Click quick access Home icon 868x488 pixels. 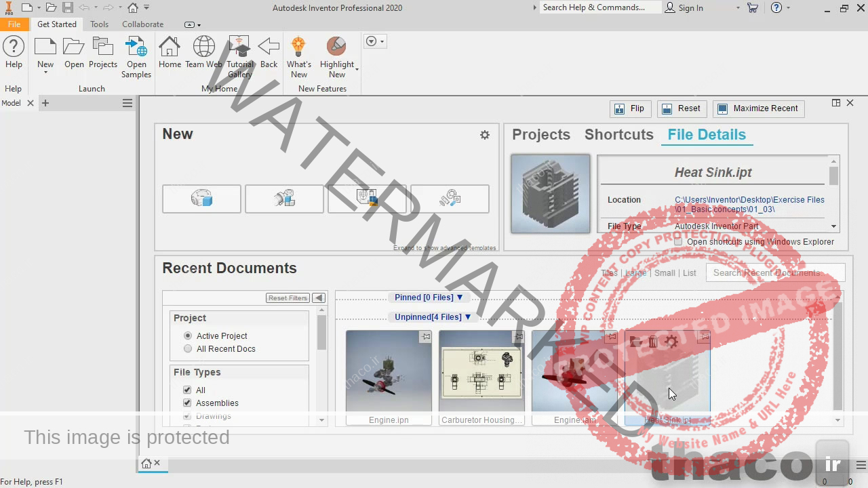133,7
